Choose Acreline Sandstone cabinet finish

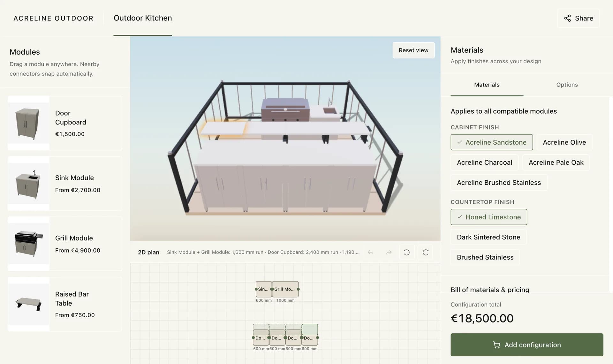coord(492,142)
